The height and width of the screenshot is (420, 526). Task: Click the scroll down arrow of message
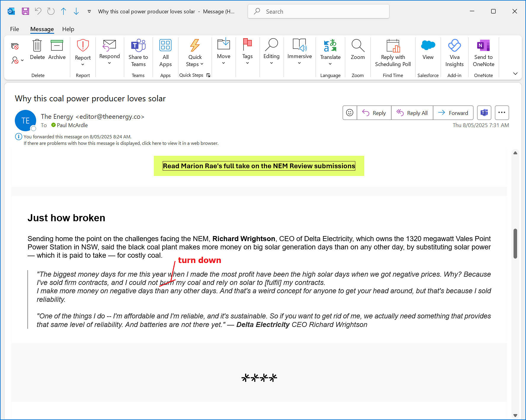(515, 415)
